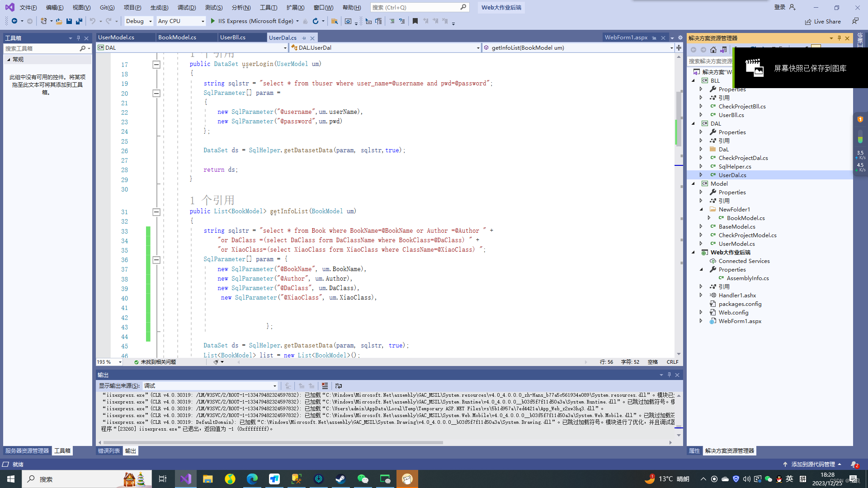Click the open file folder icon in toolbar

click(59, 21)
